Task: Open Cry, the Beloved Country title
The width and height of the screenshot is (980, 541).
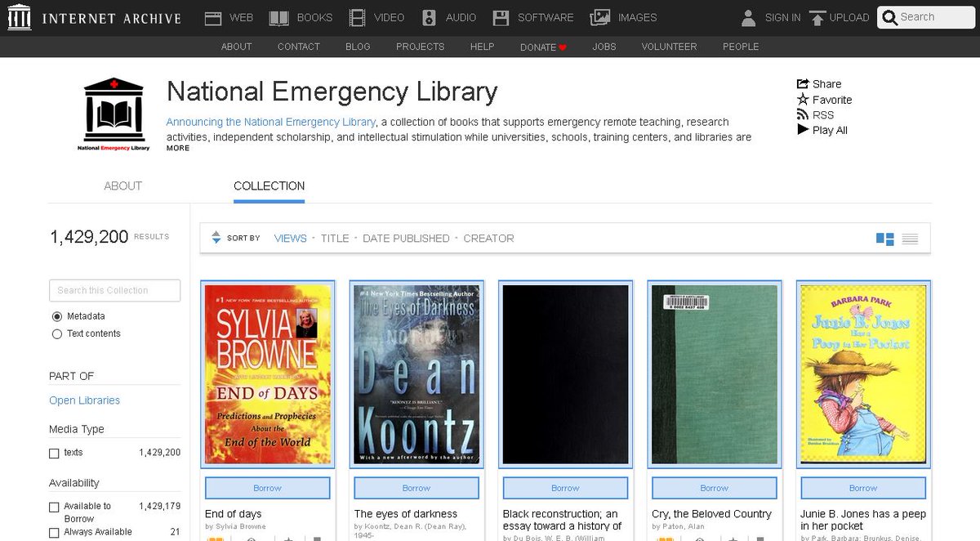Action: (x=712, y=514)
